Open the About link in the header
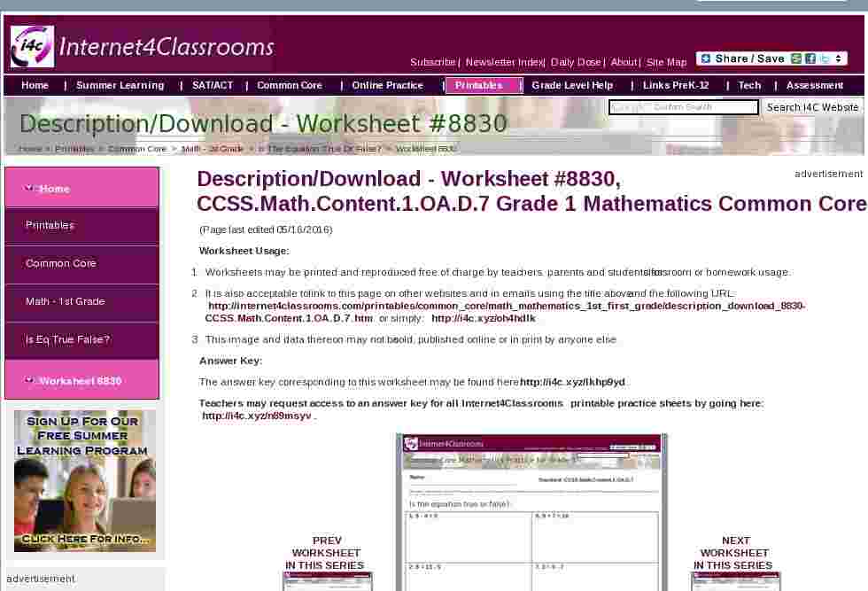 pos(624,62)
